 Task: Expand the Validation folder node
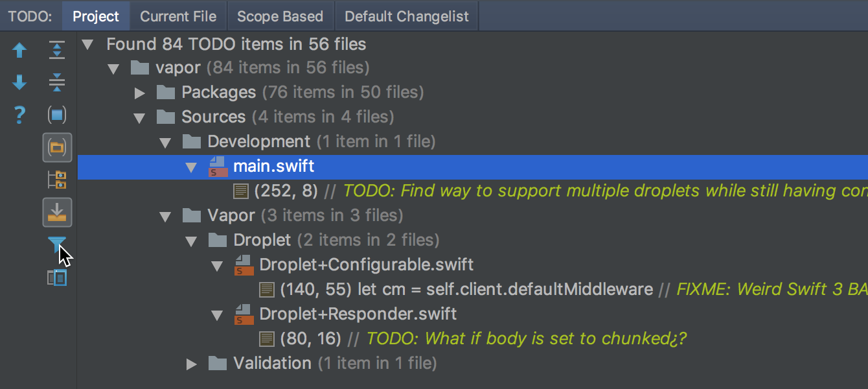pyautogui.click(x=192, y=363)
